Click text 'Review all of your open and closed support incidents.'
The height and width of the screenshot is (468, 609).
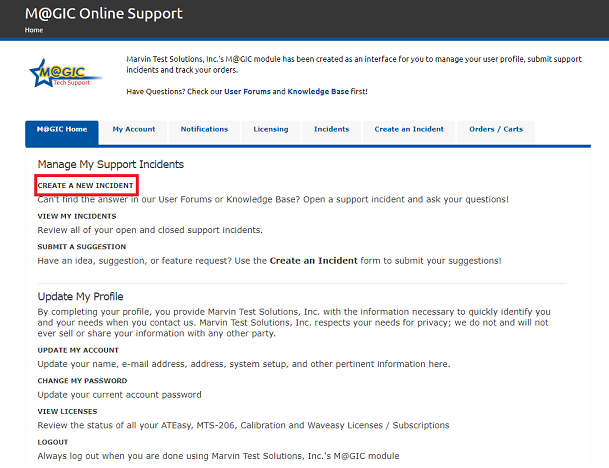150,230
